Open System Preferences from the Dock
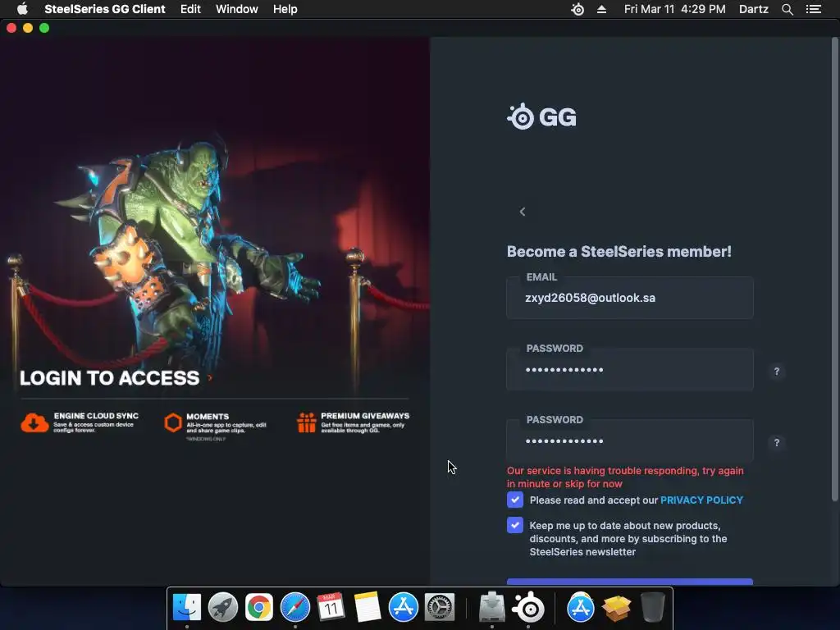The height and width of the screenshot is (630, 840). click(440, 608)
